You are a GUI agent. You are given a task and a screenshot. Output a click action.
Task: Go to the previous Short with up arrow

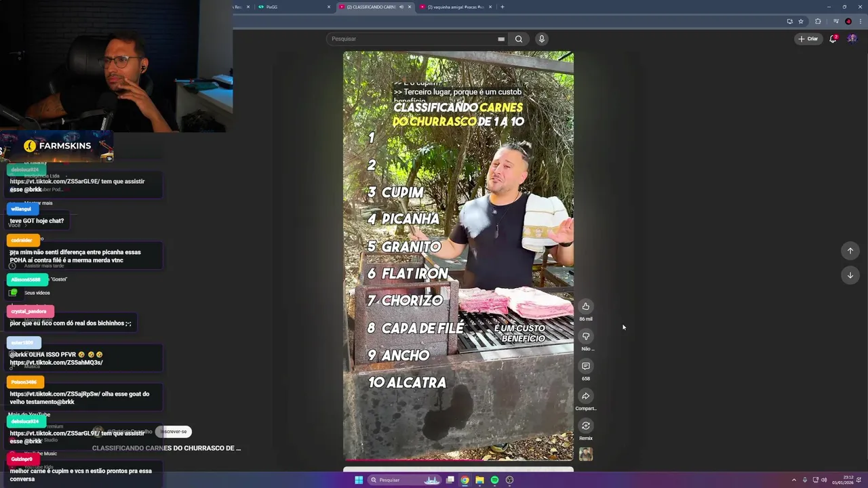850,251
